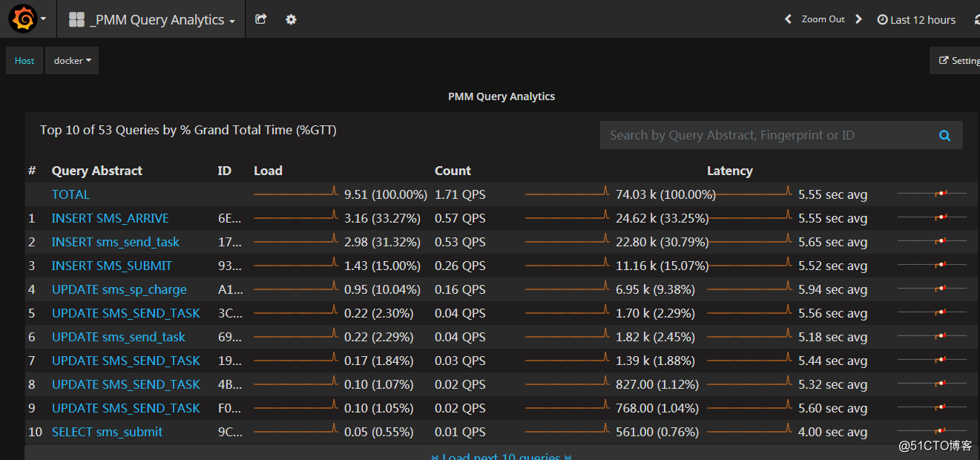Click the PMM Query Analytics panel title

point(501,96)
